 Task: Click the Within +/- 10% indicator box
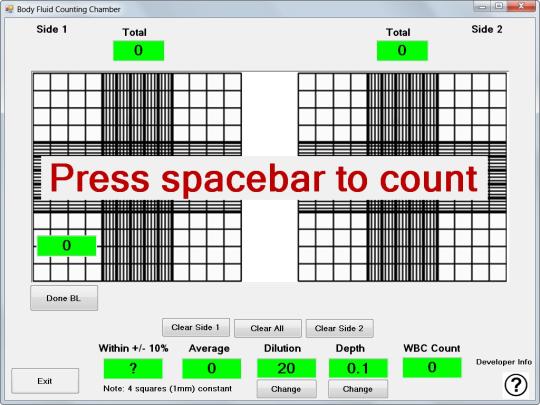[133, 368]
